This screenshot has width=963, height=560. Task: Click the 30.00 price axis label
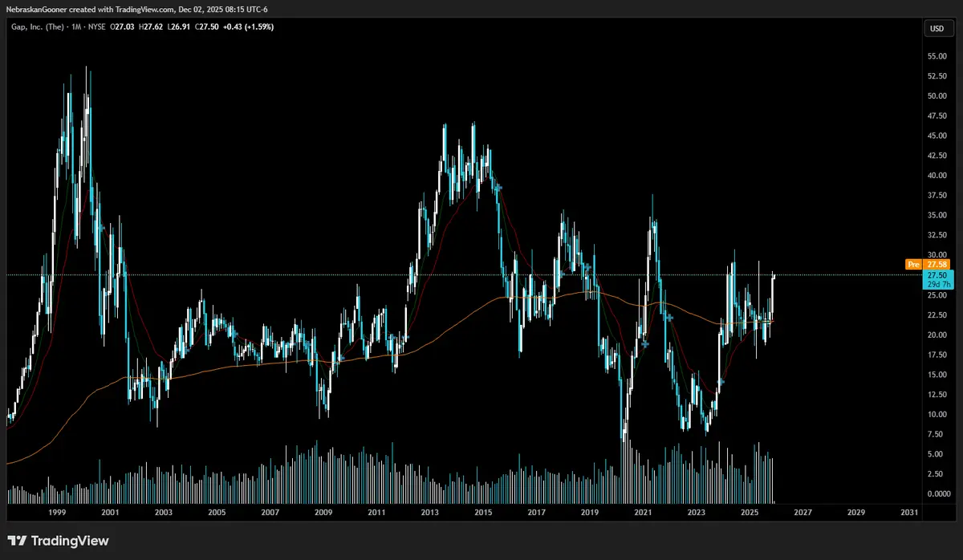coord(937,255)
